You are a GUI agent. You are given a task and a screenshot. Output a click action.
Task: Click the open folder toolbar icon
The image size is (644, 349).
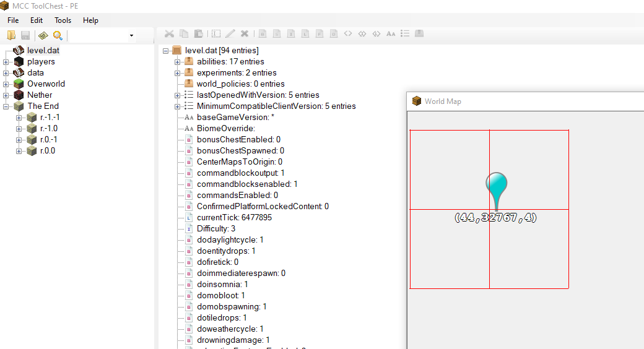(x=11, y=35)
